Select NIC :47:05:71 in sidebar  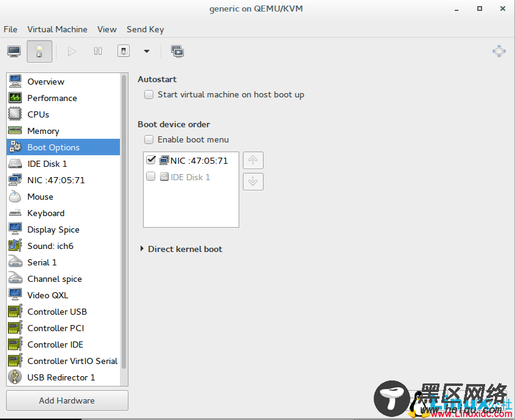[63, 180]
